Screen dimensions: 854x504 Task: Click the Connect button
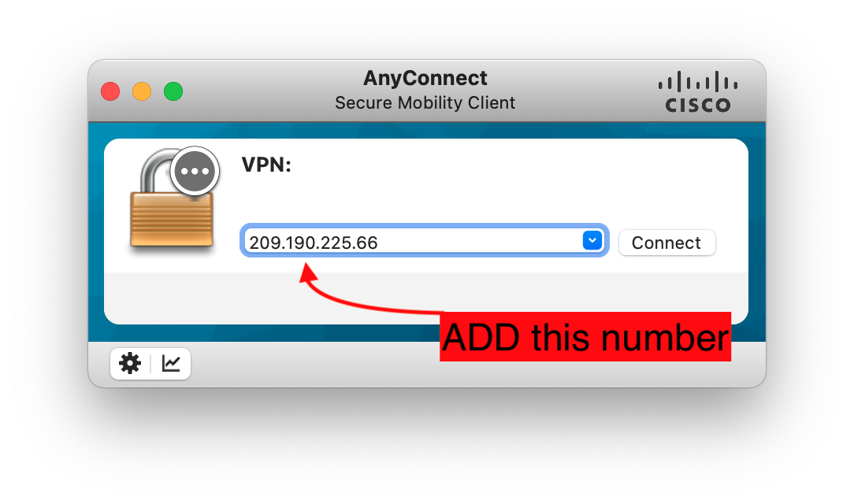(666, 243)
